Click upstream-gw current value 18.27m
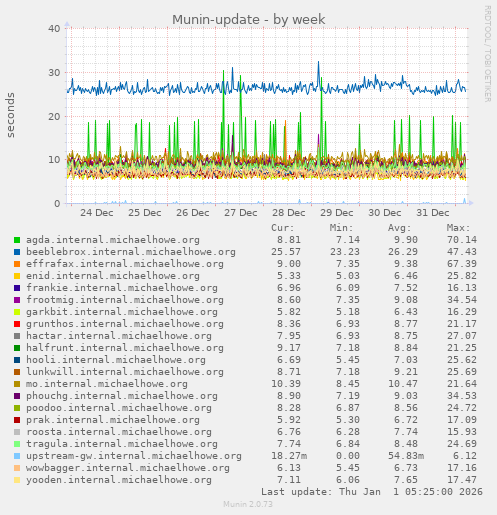497x515 pixels. tap(289, 456)
